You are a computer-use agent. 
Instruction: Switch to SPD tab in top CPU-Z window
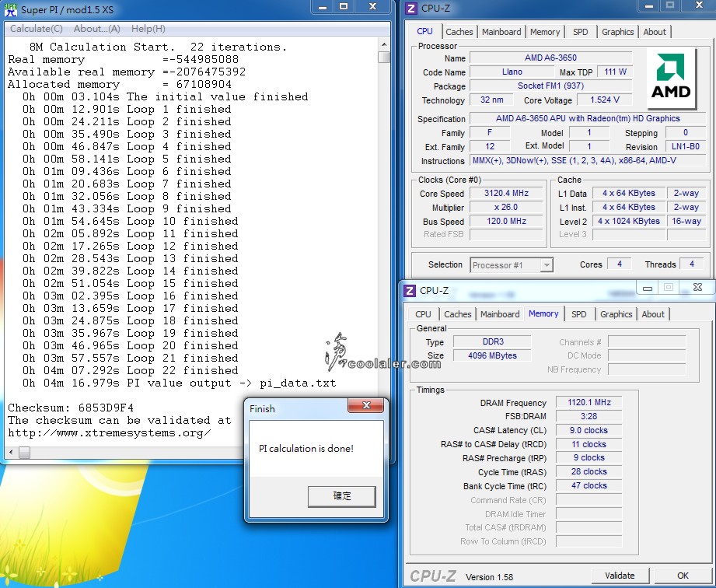coord(581,32)
